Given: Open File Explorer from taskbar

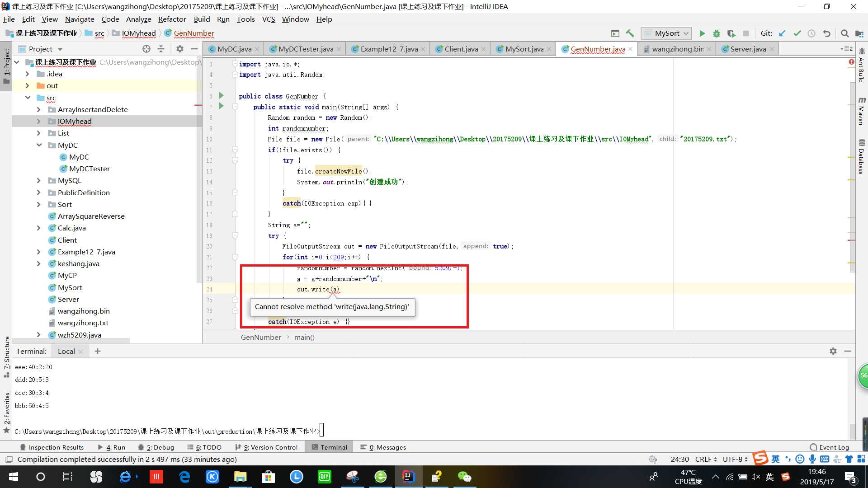Looking at the screenshot, I should (x=240, y=477).
